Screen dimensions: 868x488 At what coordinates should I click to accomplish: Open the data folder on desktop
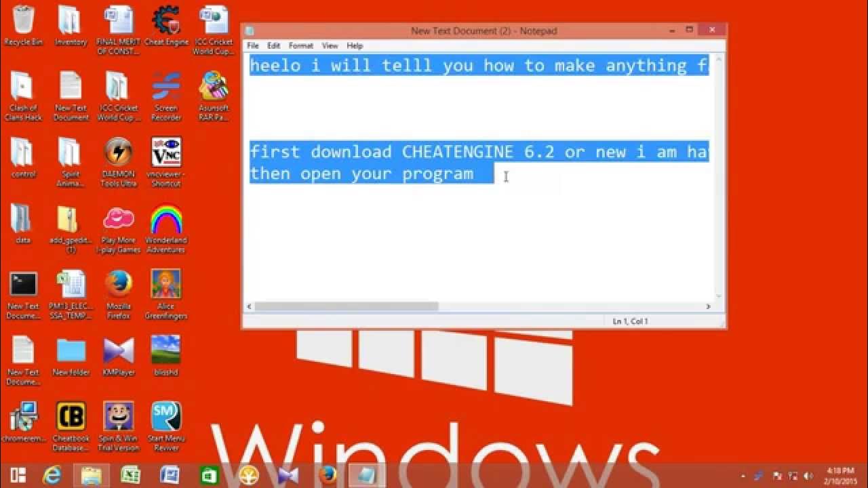[x=24, y=224]
